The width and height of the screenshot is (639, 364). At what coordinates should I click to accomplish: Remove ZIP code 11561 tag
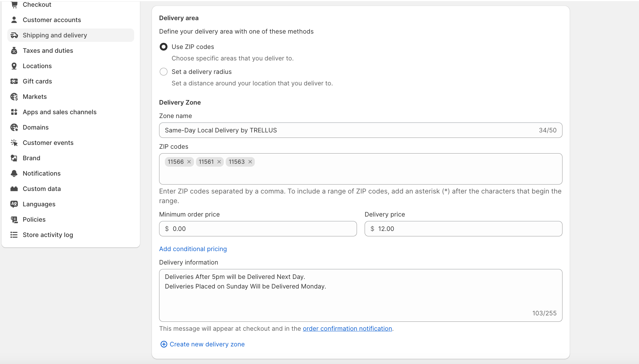pos(219,162)
